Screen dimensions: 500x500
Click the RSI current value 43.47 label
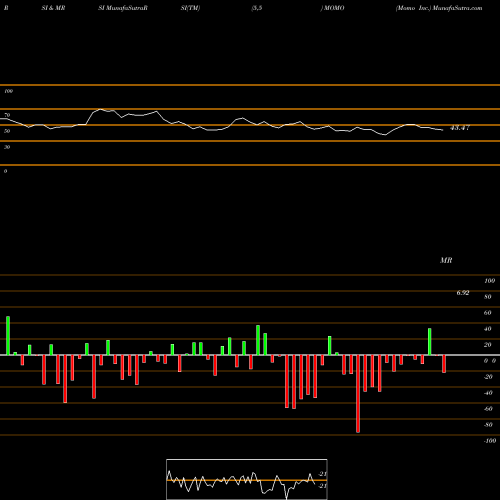[x=460, y=128]
